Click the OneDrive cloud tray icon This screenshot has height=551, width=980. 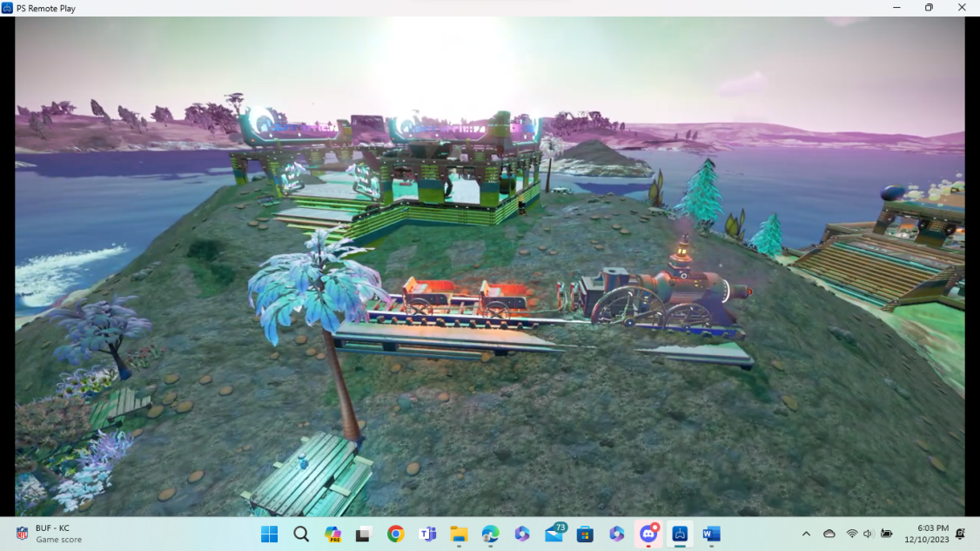[829, 534]
